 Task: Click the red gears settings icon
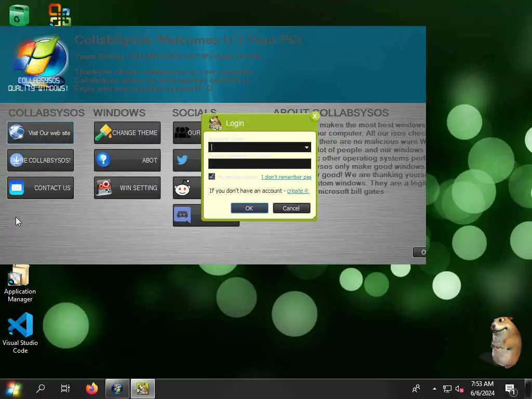tap(104, 188)
